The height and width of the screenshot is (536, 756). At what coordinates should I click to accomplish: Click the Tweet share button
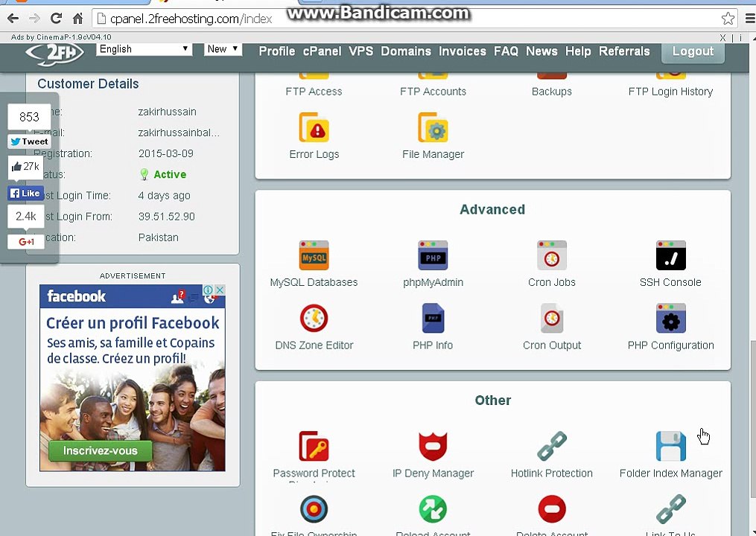click(29, 141)
